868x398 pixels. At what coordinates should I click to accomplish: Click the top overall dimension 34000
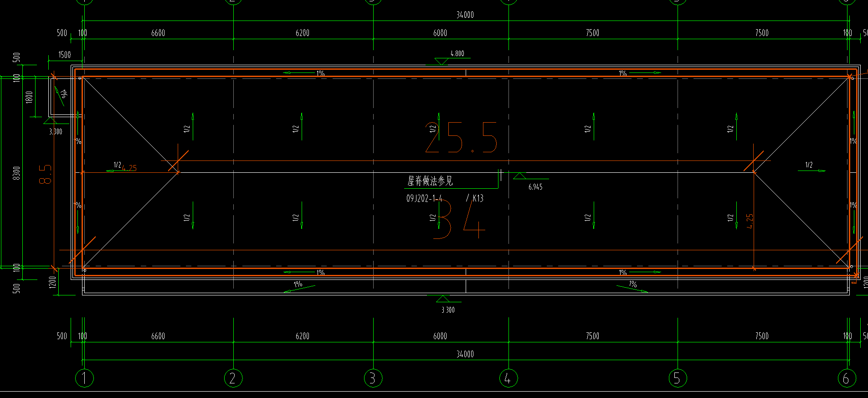tap(465, 15)
